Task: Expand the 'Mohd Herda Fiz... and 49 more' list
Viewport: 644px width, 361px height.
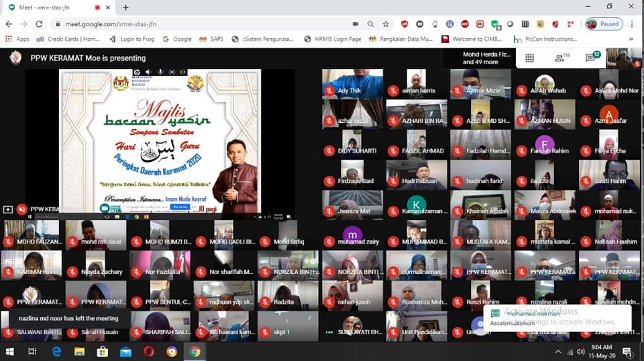Action: point(480,58)
